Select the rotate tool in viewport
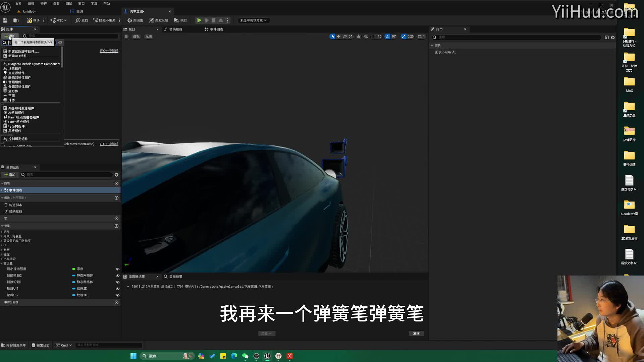Image resolution: width=644 pixels, height=362 pixels. coord(345,37)
